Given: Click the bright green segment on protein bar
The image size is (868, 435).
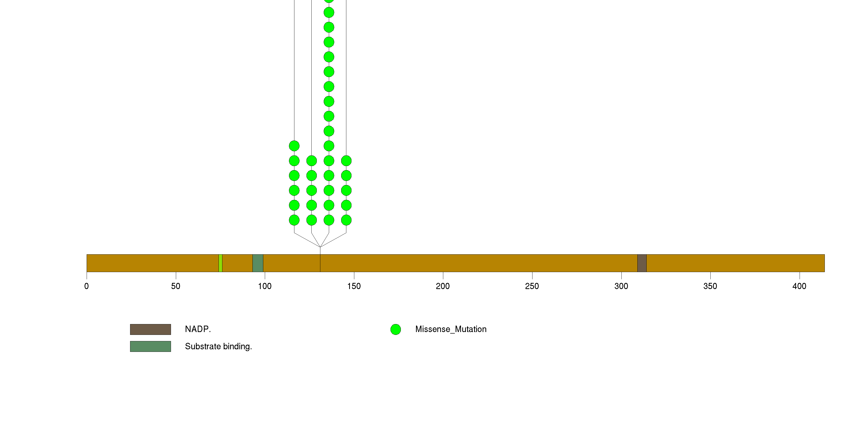Looking at the screenshot, I should pyautogui.click(x=220, y=263).
